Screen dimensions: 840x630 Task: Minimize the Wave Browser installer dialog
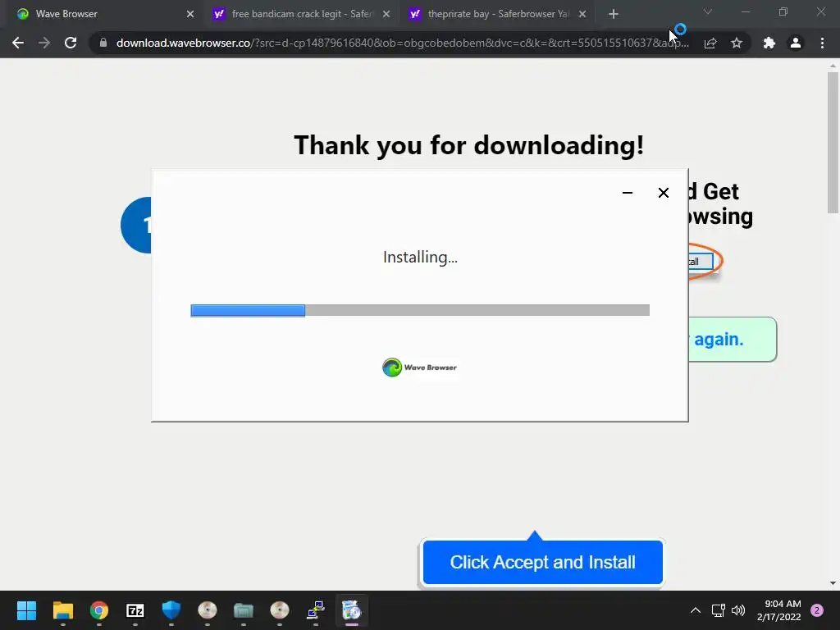628,193
